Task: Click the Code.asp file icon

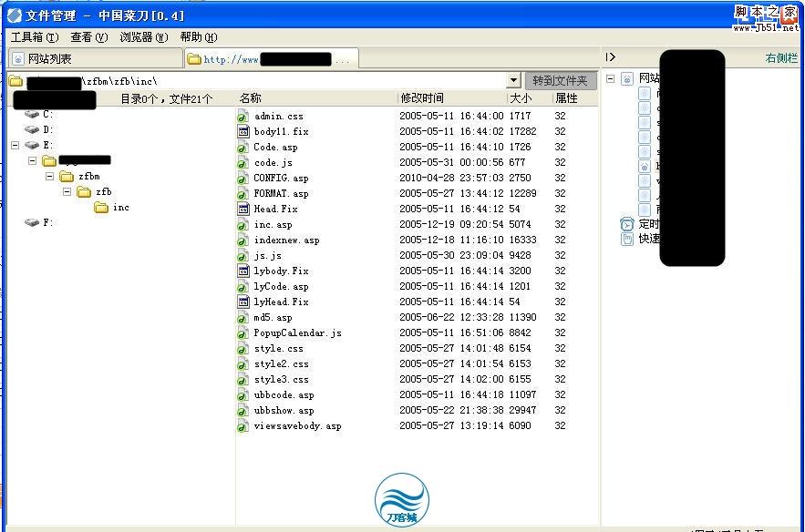Action: [243, 148]
